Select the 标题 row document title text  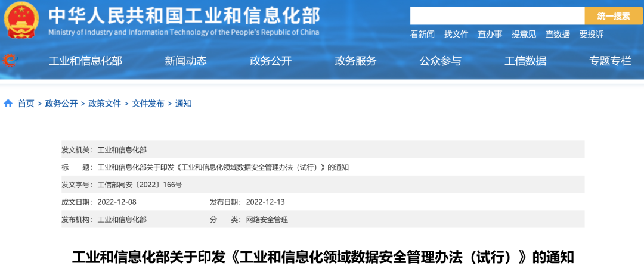[223, 167]
